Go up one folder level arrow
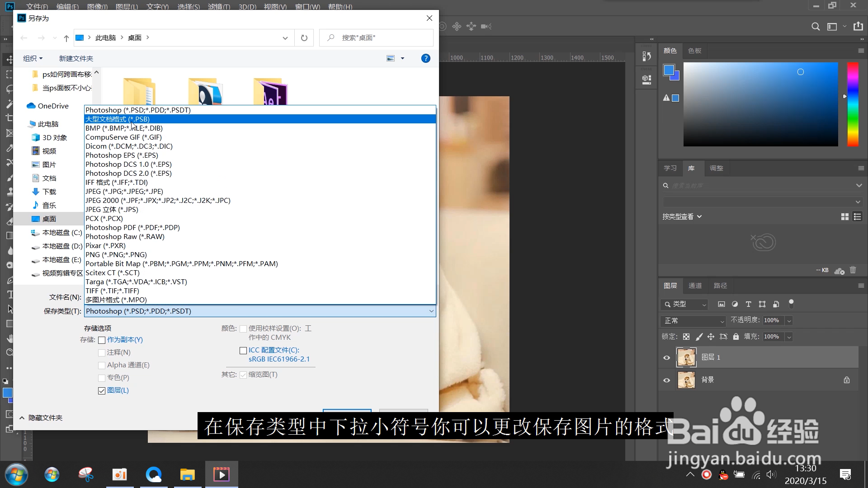 [66, 38]
